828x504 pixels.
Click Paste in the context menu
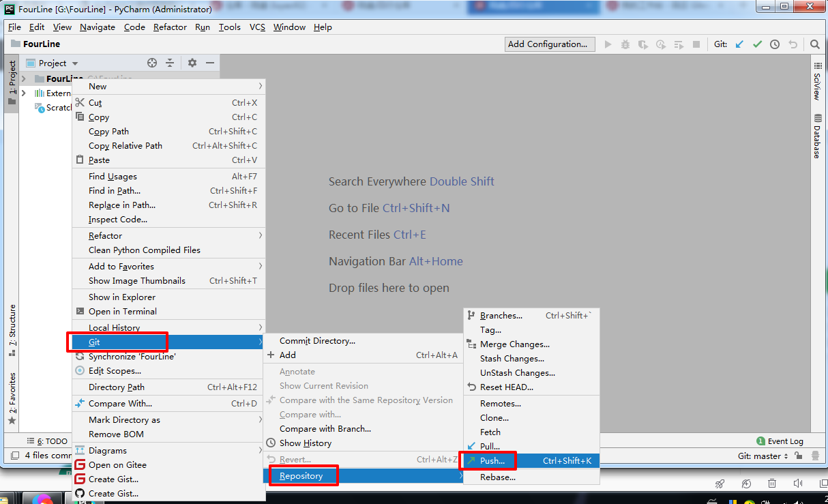[168, 160]
